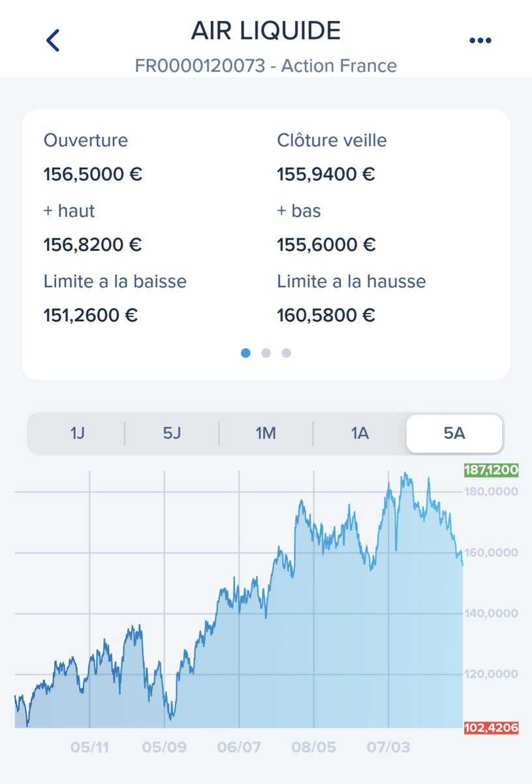532x784 pixels.
Task: Select the 1M chart range
Action: [x=266, y=433]
